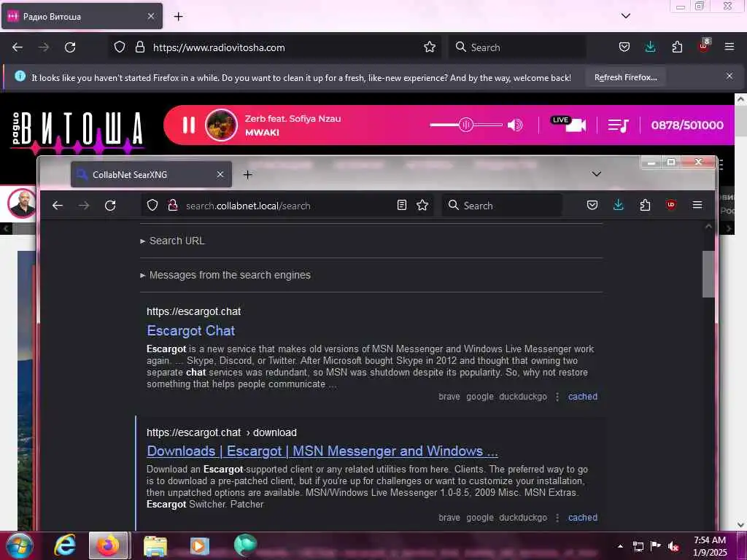Open cached version of Escargot Chat result

(583, 396)
